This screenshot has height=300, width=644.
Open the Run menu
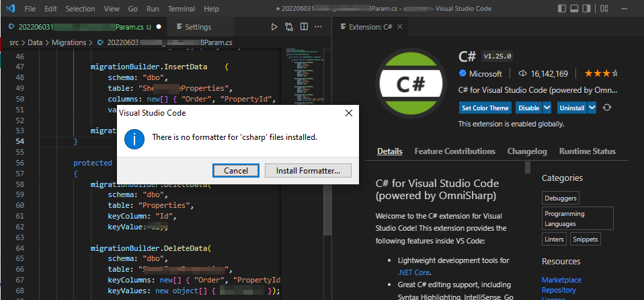[x=153, y=9]
